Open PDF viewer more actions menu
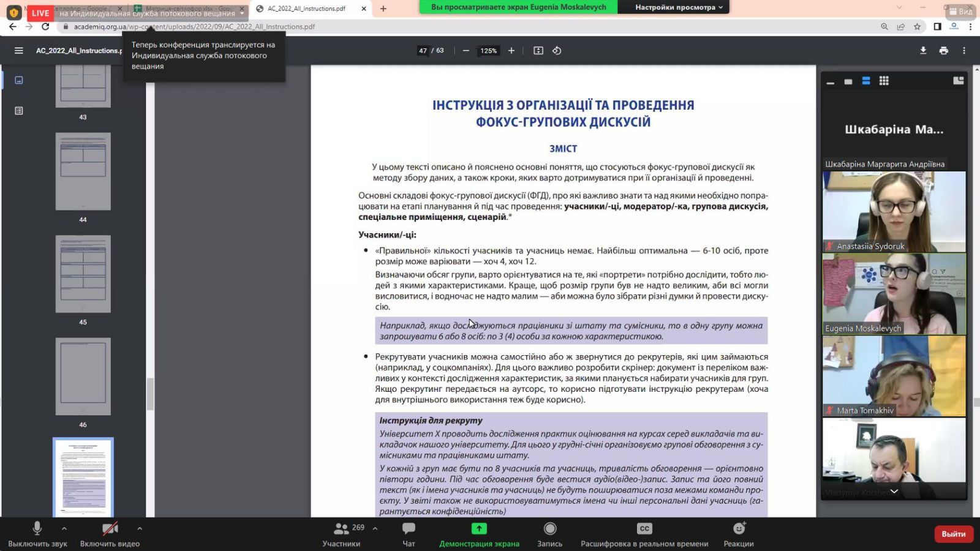This screenshot has height=551, width=980. pos(964,51)
